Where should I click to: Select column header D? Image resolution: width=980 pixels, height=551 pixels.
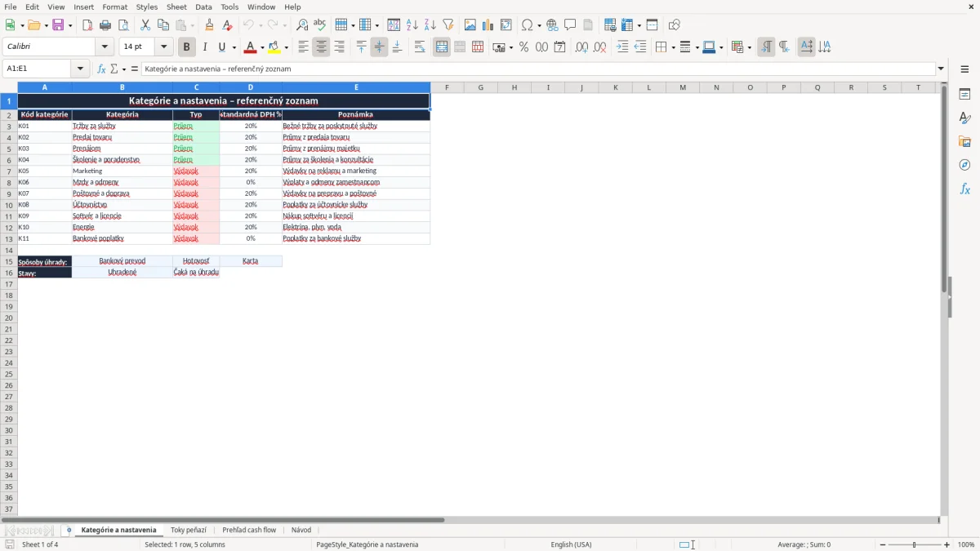point(251,87)
